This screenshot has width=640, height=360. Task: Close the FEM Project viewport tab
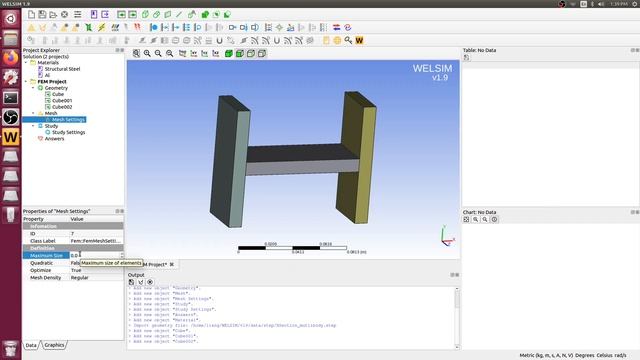tap(172, 264)
